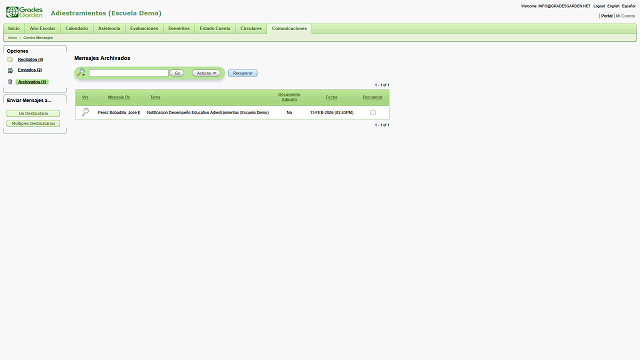Viewport: 640px width, 360px height.
Task: Go to the Inicio tab
Action: tap(14, 28)
